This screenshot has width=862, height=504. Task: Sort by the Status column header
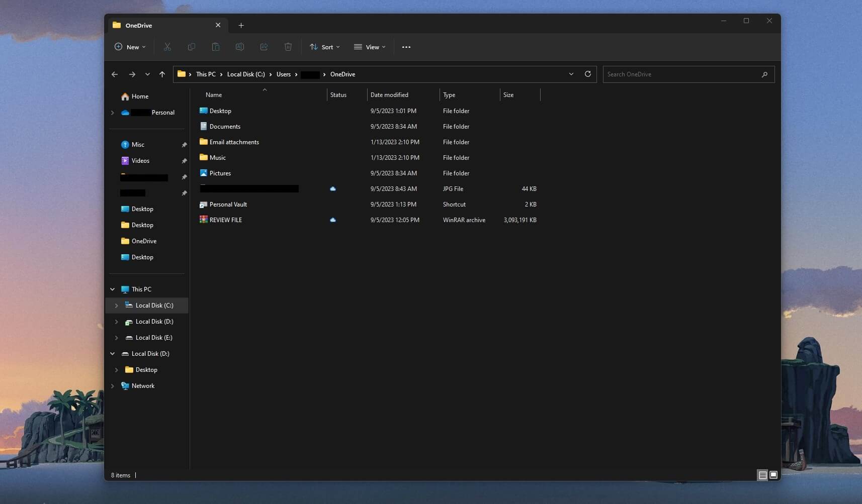point(338,94)
